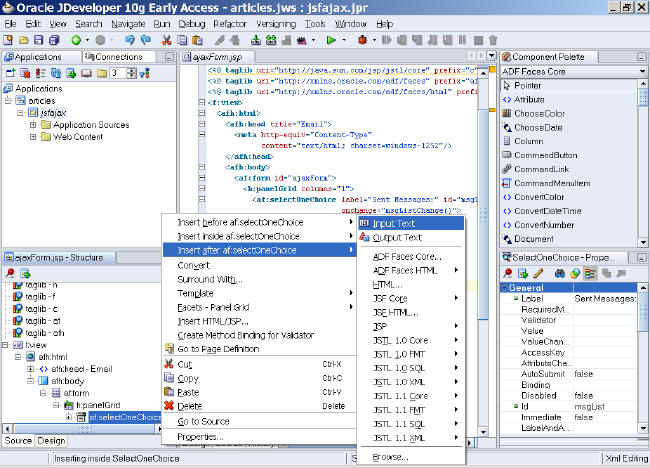Click the Browse... submenu entry

coord(390,456)
